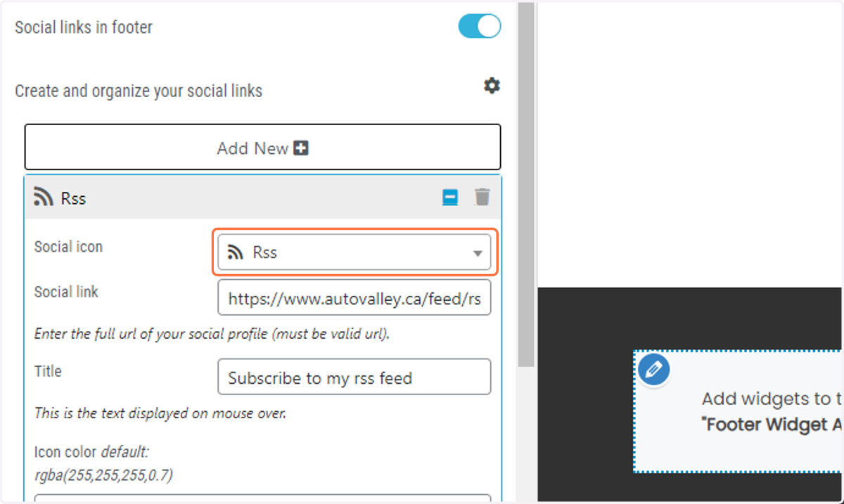Click the 'Social links in footer' label
Image resolution: width=844 pixels, height=504 pixels.
(84, 27)
